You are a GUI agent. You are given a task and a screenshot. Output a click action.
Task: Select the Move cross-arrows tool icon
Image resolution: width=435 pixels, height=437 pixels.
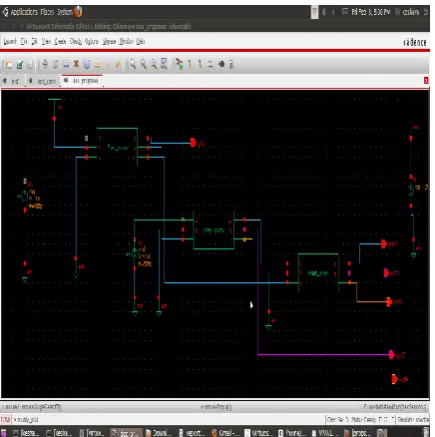pos(45,64)
